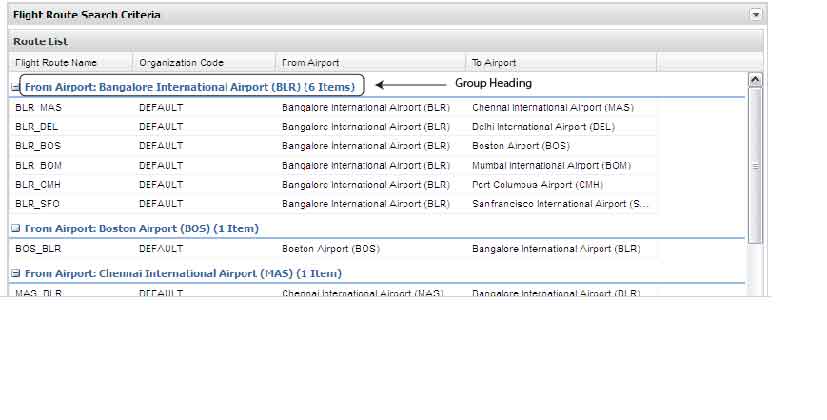Screen dimensions: 827x420
Task: Click Bangalore International Airport destination in the BOS_BLR row
Action: pos(556,249)
